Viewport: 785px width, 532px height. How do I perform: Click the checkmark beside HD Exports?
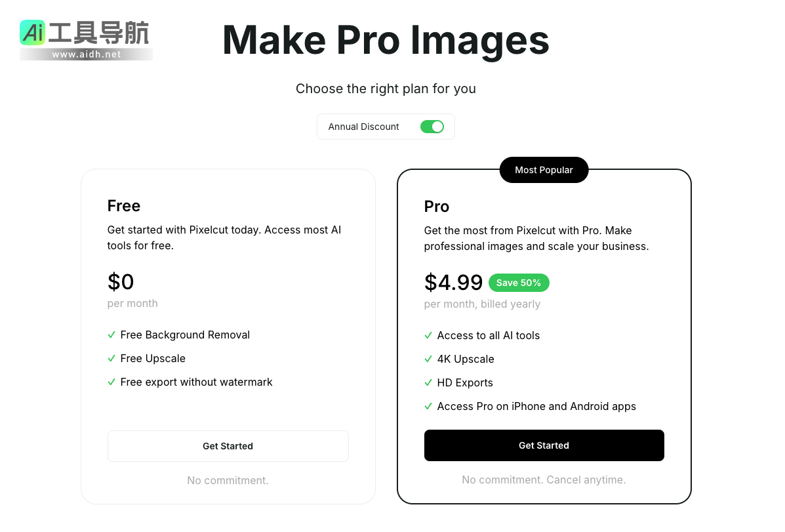click(x=428, y=382)
